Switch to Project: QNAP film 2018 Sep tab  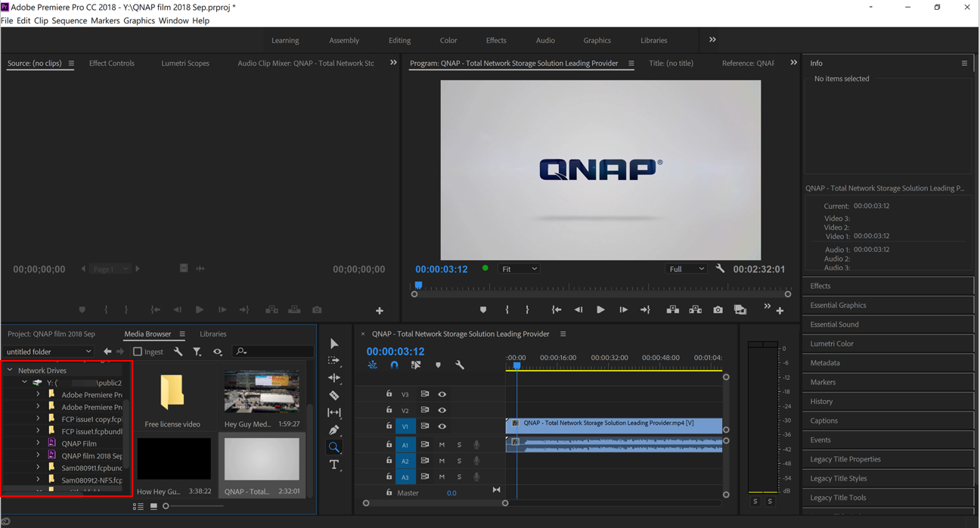pos(51,334)
